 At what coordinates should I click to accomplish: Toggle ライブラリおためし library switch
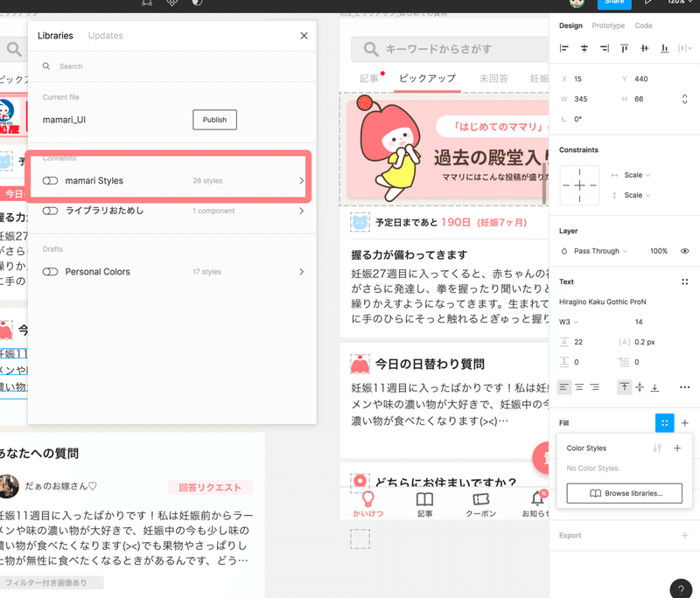[50, 211]
